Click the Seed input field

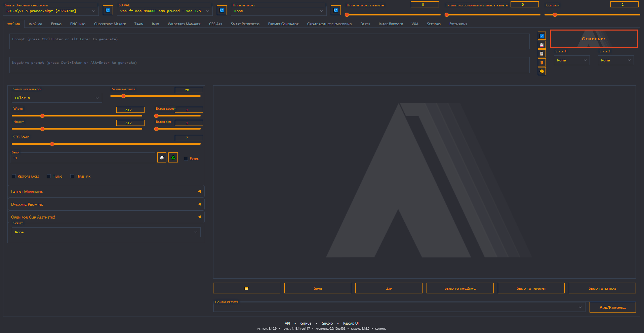click(x=83, y=158)
